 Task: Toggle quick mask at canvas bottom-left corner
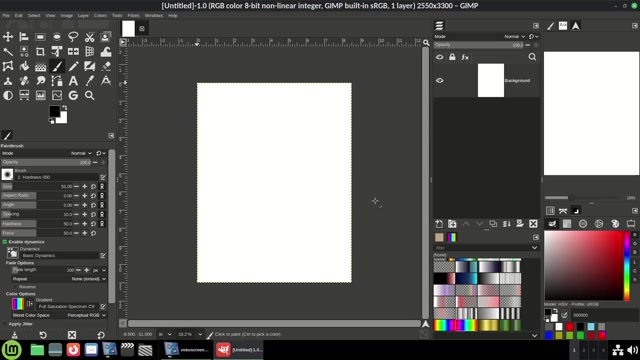pos(122,323)
